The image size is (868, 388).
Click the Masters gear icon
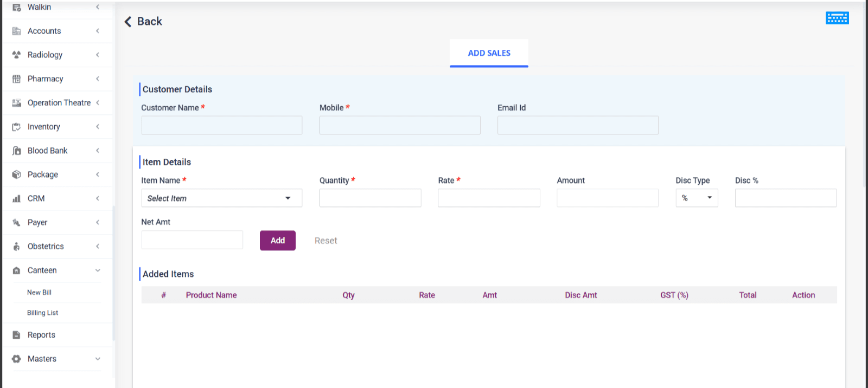16,359
